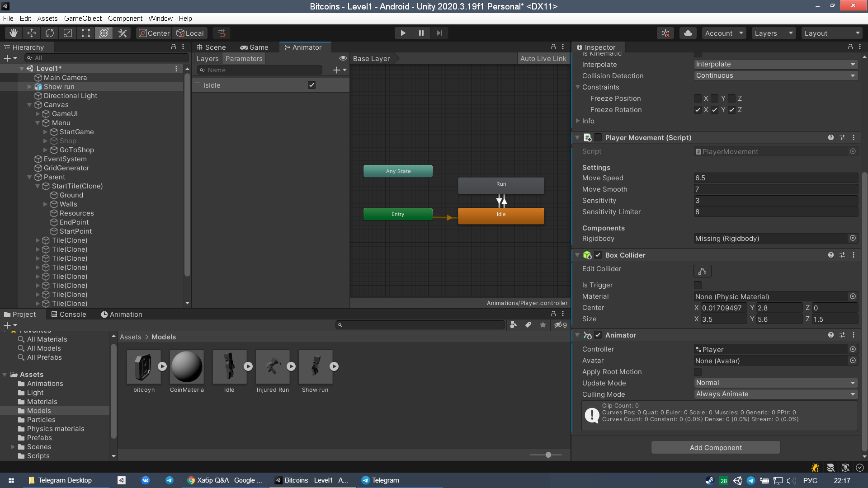Toggle Animator layer visibility eye
The width and height of the screenshot is (868, 488).
click(x=343, y=58)
